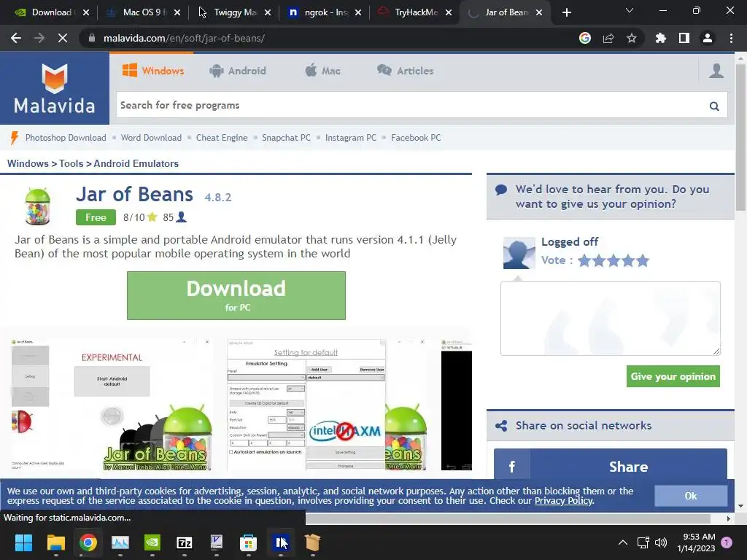747x560 pixels.
Task: Go back with the browser back arrow
Action: point(16,38)
